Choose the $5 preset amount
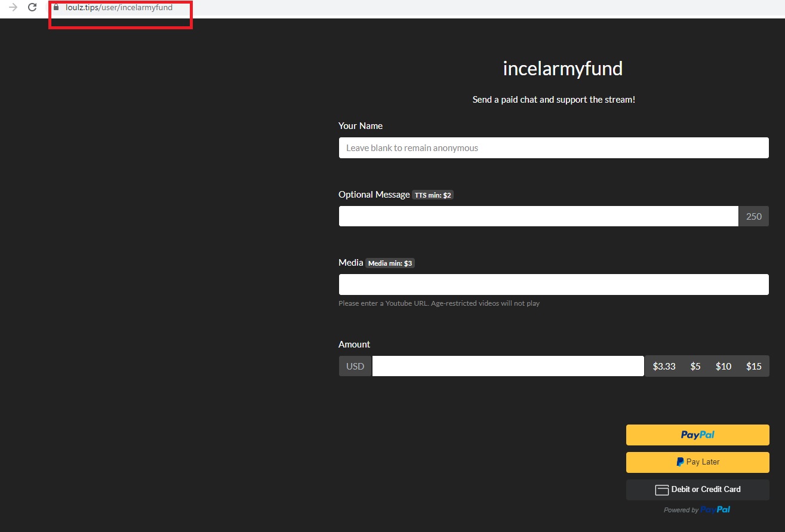 pos(695,366)
